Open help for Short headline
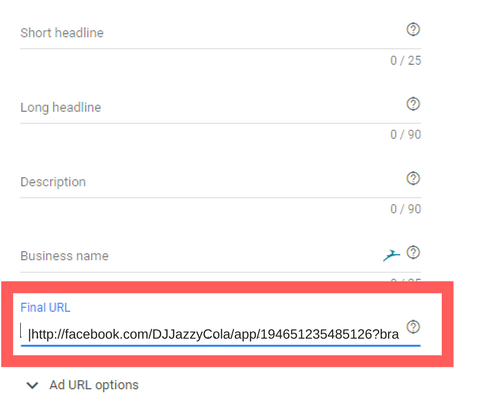Screen dimensions: 478x416 [x=413, y=29]
